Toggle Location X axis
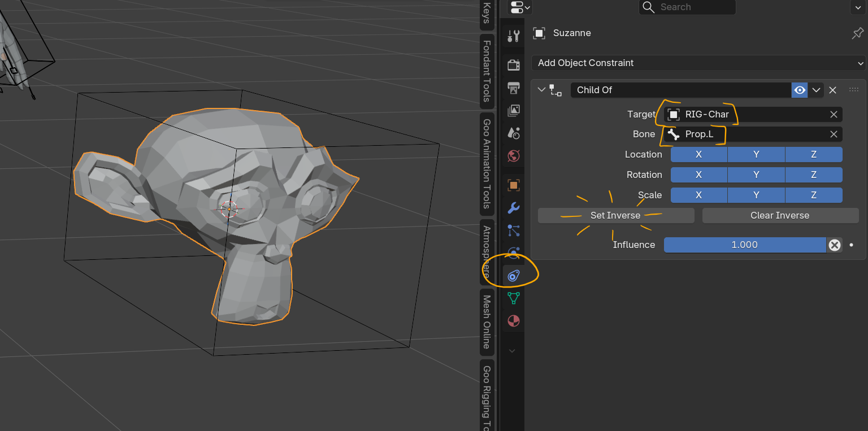This screenshot has height=431, width=868. click(x=698, y=155)
